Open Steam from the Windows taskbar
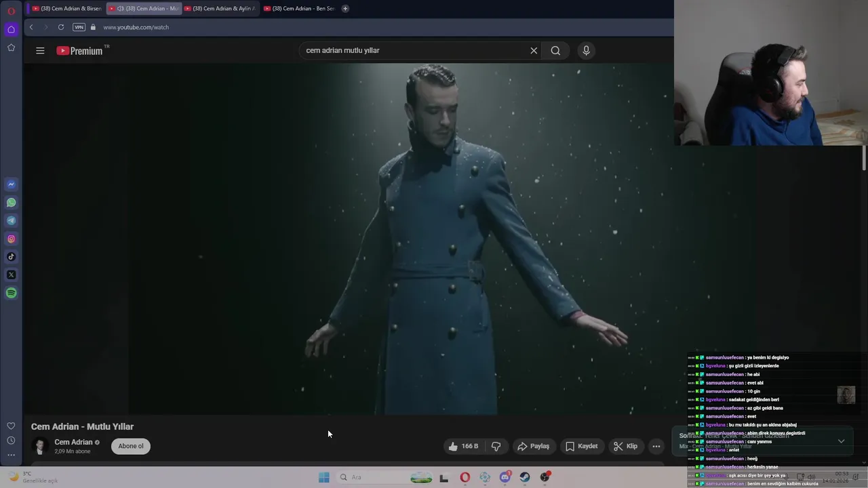Image resolution: width=868 pixels, height=488 pixels. [x=525, y=477]
